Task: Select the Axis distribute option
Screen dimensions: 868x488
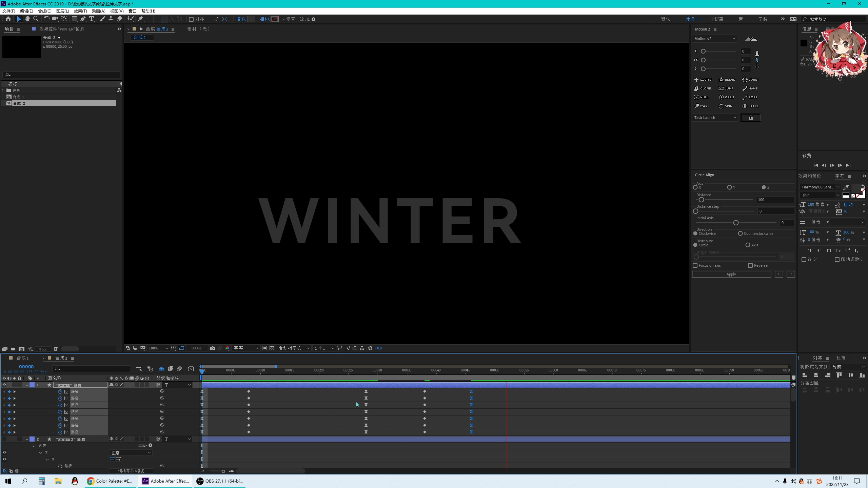Action: click(x=748, y=245)
